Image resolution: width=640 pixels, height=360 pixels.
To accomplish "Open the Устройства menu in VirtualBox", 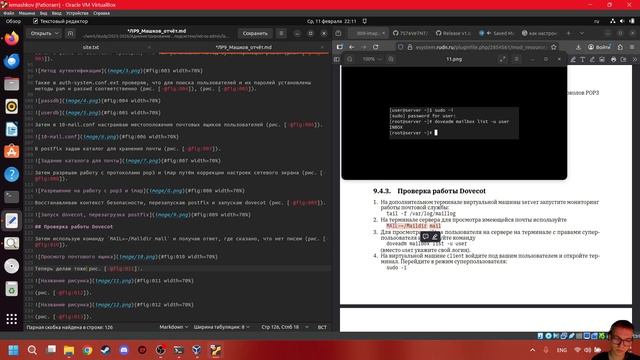I will 77,13.
